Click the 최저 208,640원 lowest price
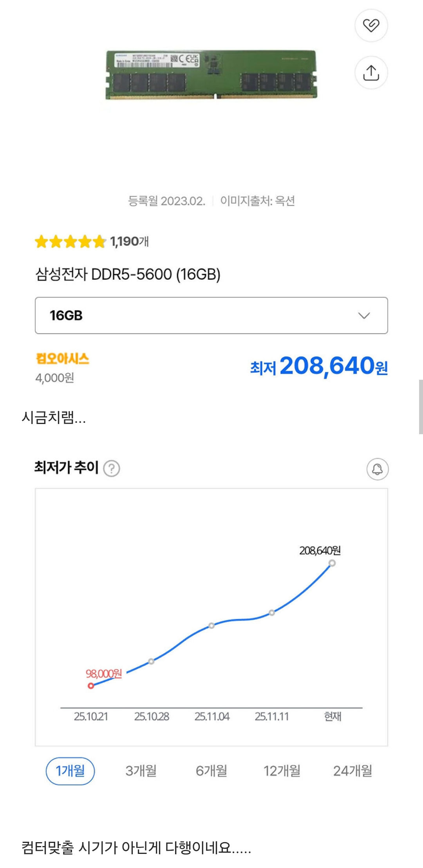The height and width of the screenshot is (868, 423). point(319,366)
